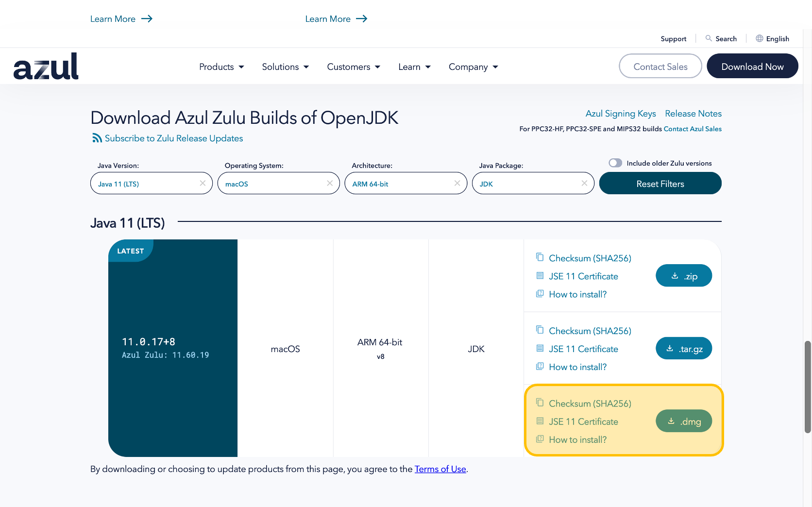
Task: Click certificate icon in the .dmg row
Action: (x=540, y=421)
